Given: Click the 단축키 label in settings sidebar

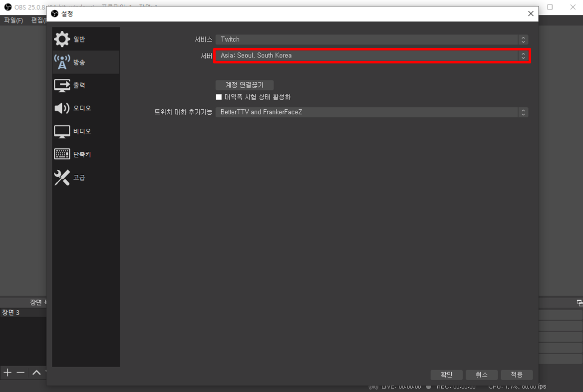Looking at the screenshot, I should pyautogui.click(x=82, y=154).
